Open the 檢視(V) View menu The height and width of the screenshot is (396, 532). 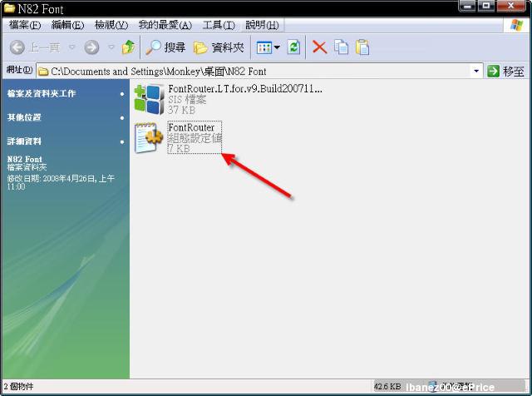click(x=111, y=25)
